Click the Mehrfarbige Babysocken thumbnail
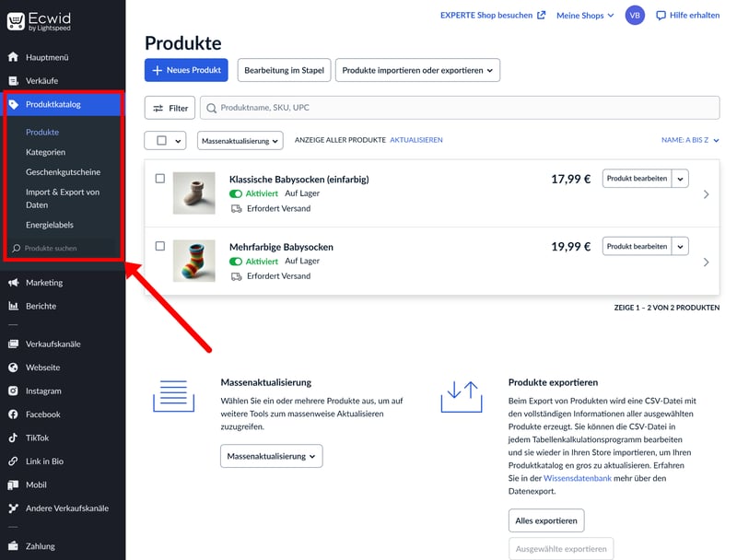The image size is (737, 560). pyautogui.click(x=194, y=261)
